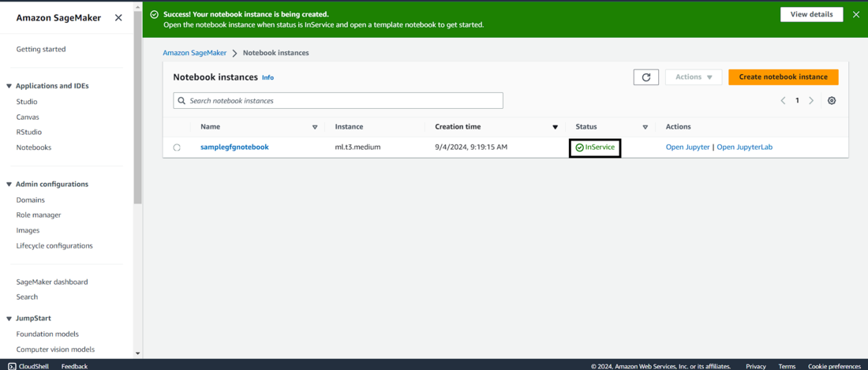Open Computer vision models under JumpStart
The height and width of the screenshot is (370, 868).
click(55, 349)
